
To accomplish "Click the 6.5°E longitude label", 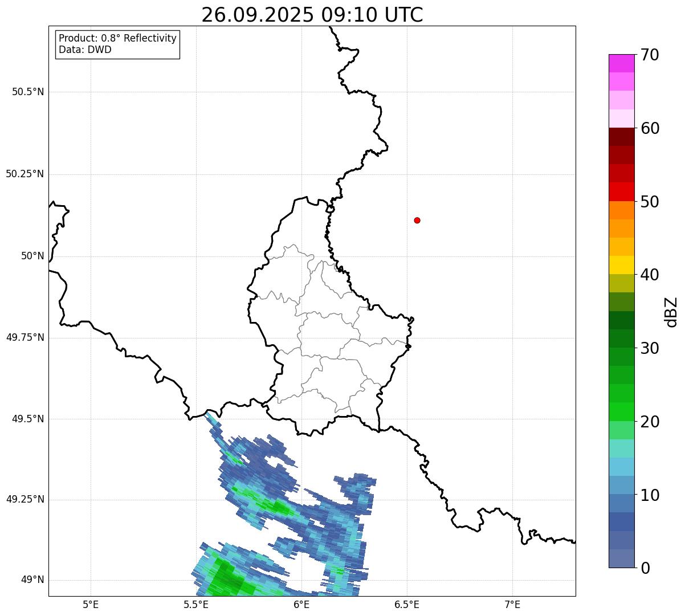I will coord(407,605).
